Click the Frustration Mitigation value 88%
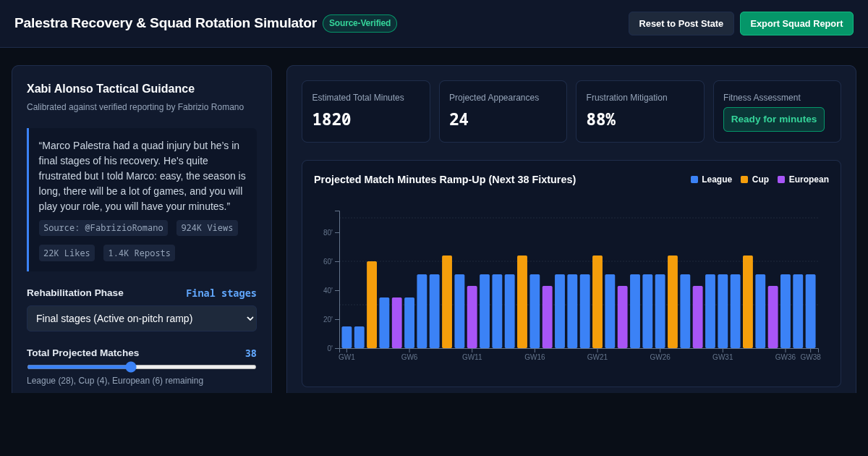Image resolution: width=868 pixels, height=456 pixels. 601,119
